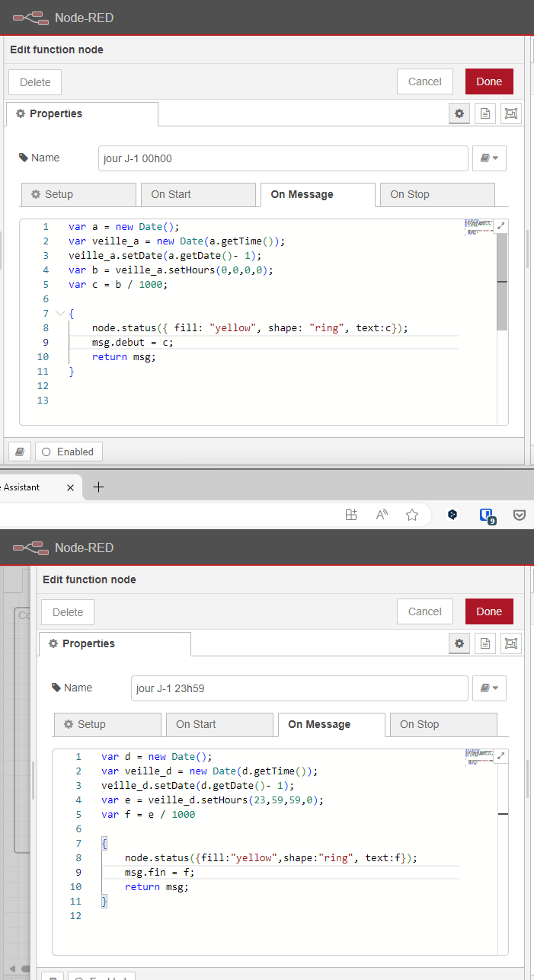Open node appearance icon in bottom editor
The width and height of the screenshot is (534, 980).
510,643
